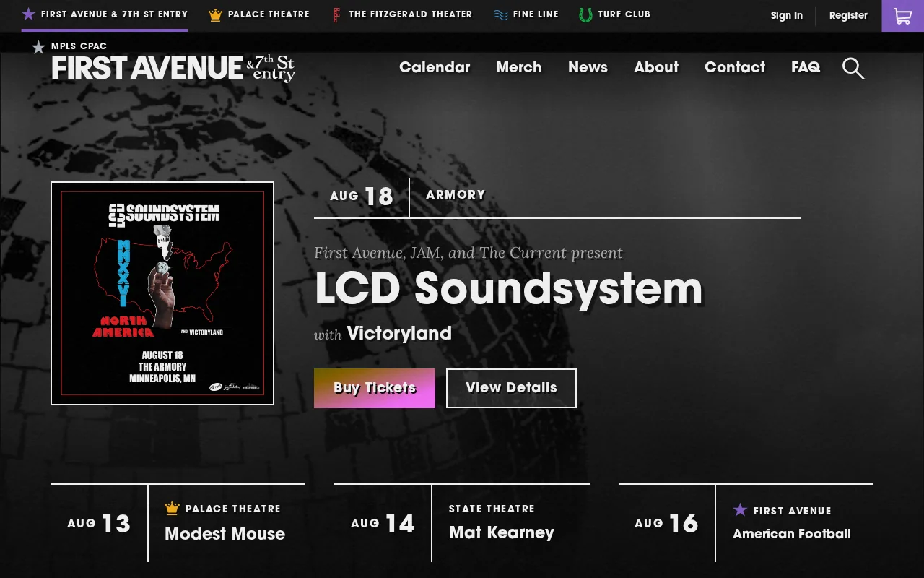The image size is (924, 578).
Task: Click the ARMORY venue label
Action: click(x=456, y=194)
